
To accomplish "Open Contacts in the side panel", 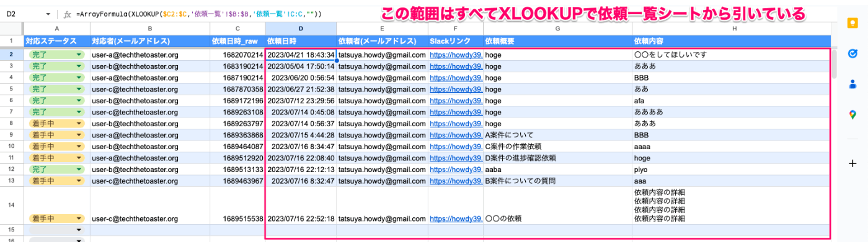I will tap(852, 84).
